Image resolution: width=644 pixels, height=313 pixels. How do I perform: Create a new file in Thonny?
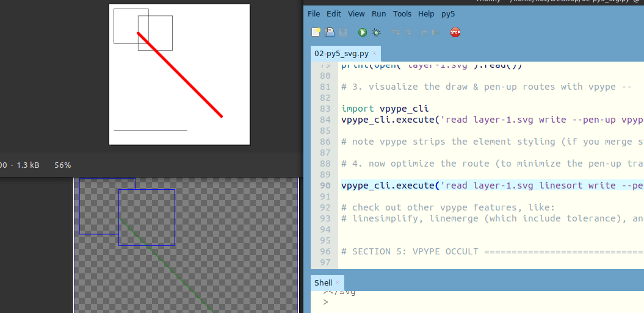click(x=316, y=32)
